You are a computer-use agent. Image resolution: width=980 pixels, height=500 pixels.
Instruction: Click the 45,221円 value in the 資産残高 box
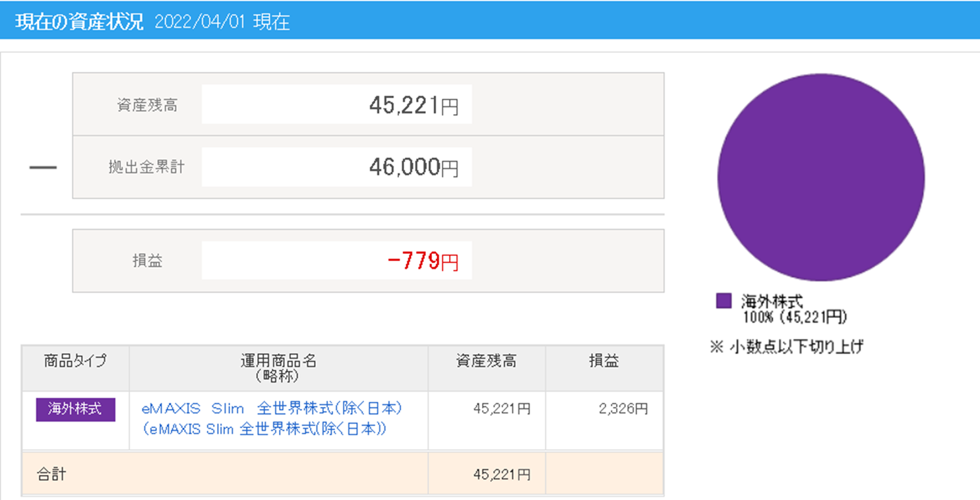pyautogui.click(x=413, y=106)
